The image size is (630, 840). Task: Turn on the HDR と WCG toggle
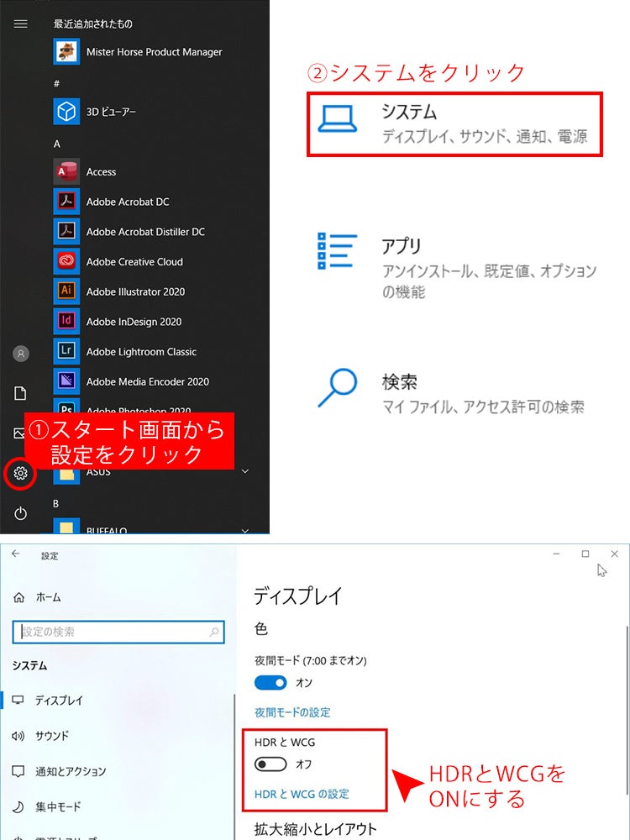point(270,764)
